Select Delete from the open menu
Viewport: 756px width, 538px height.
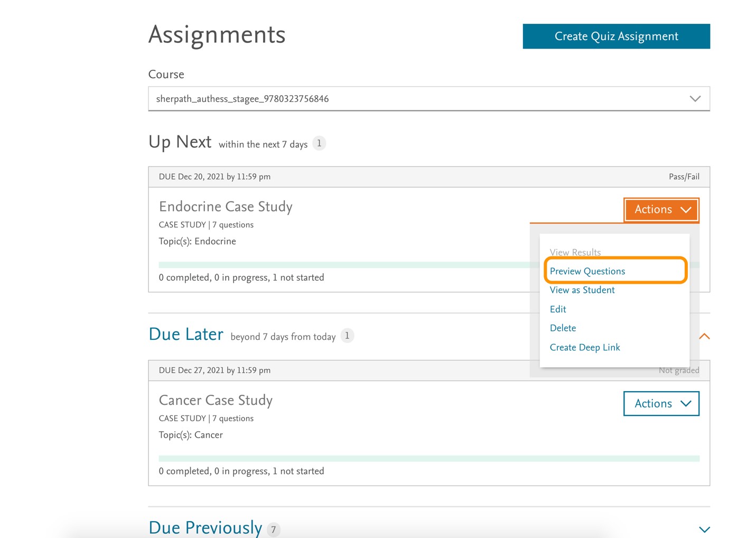coord(563,328)
